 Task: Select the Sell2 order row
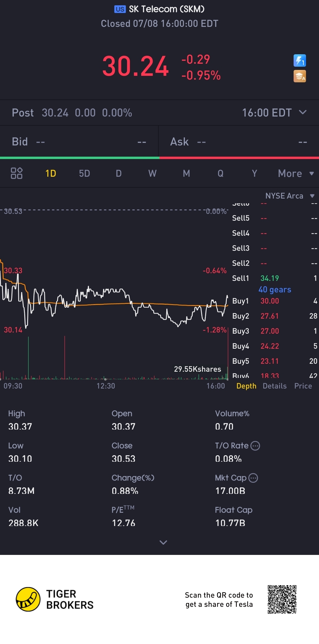[274, 263]
